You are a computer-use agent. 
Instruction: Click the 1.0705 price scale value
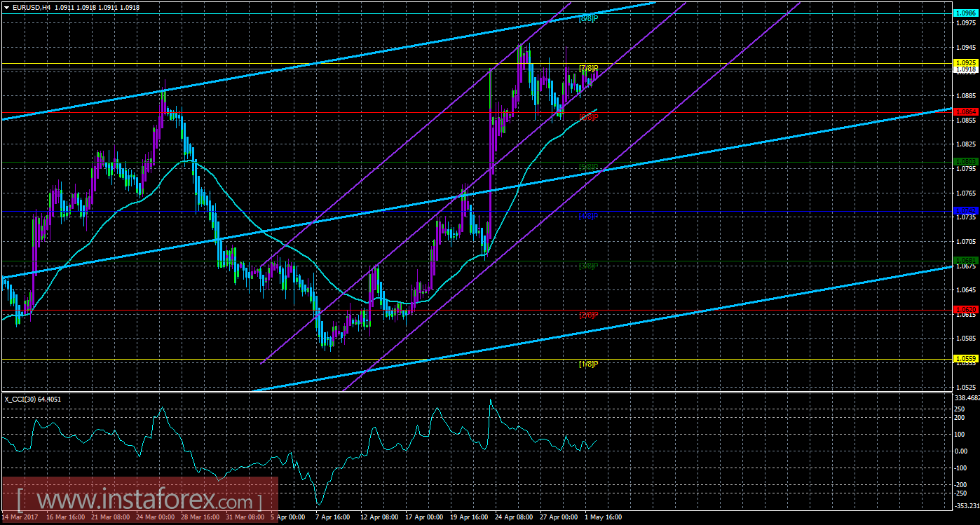click(965, 242)
